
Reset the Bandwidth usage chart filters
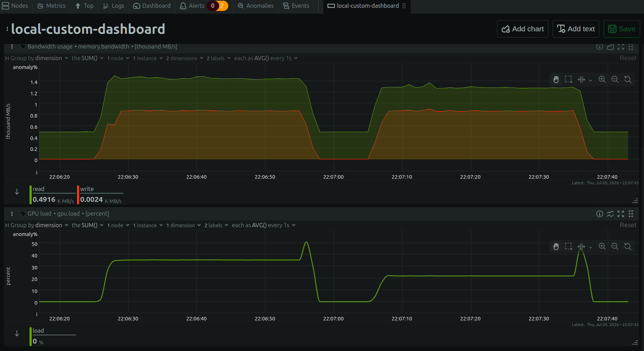628,58
